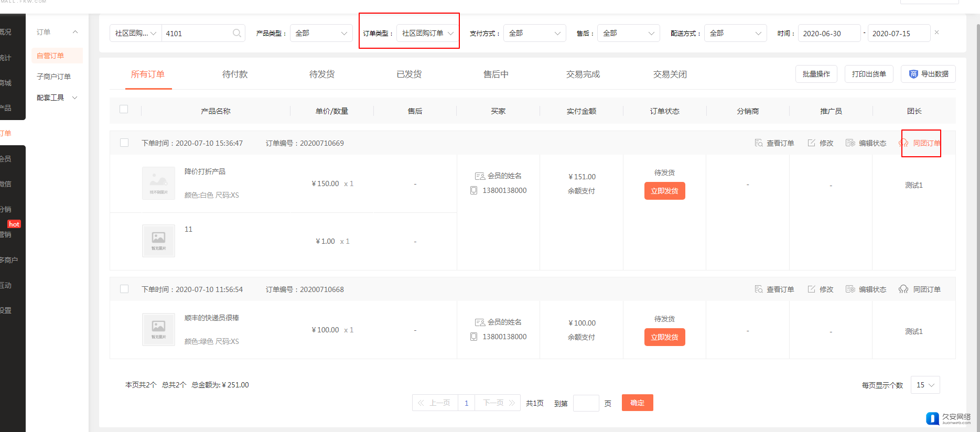Open the 产品类型 dropdown
The width and height of the screenshot is (980, 432).
[321, 33]
